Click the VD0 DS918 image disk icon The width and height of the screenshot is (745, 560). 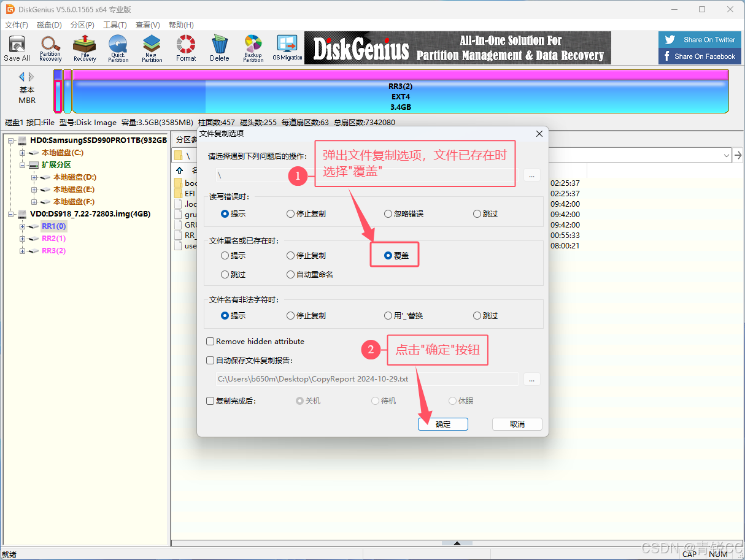pyautogui.click(x=23, y=214)
